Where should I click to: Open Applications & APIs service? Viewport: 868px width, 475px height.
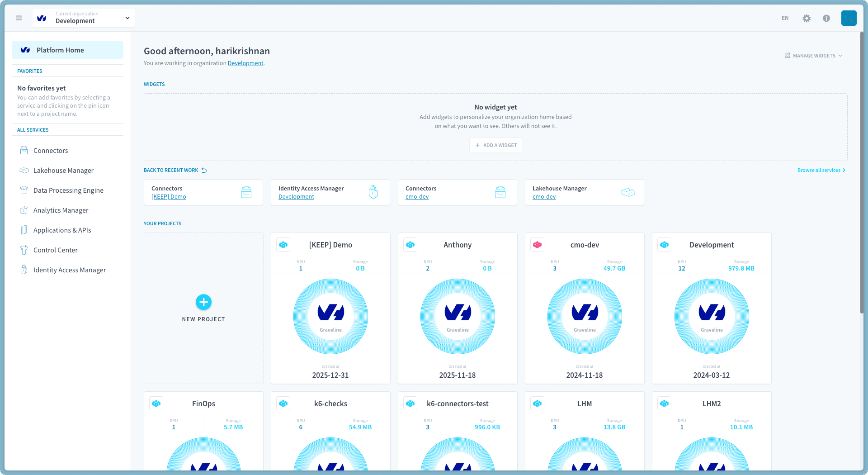(x=62, y=230)
